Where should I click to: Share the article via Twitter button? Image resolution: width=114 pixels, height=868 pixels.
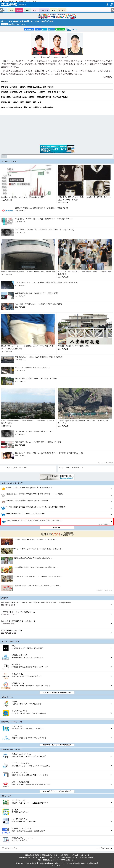pos(51,29)
